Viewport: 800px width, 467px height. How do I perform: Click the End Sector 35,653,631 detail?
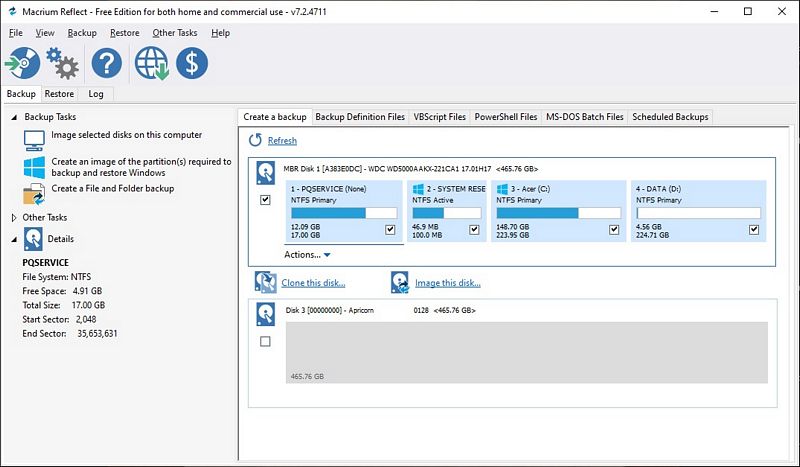click(x=70, y=334)
